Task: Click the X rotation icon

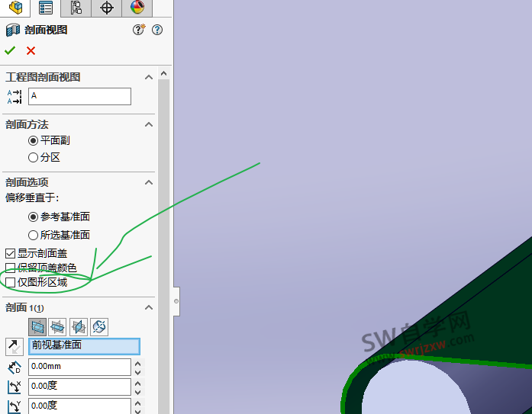Action: click(x=15, y=387)
